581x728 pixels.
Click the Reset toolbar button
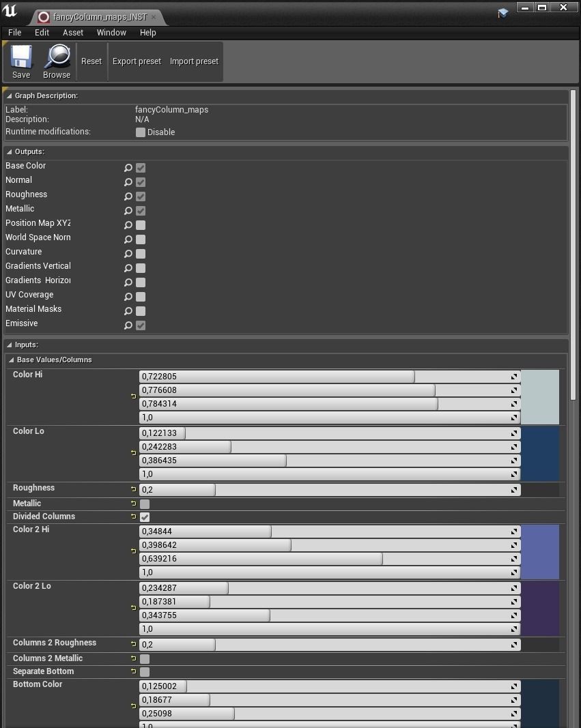(91, 61)
